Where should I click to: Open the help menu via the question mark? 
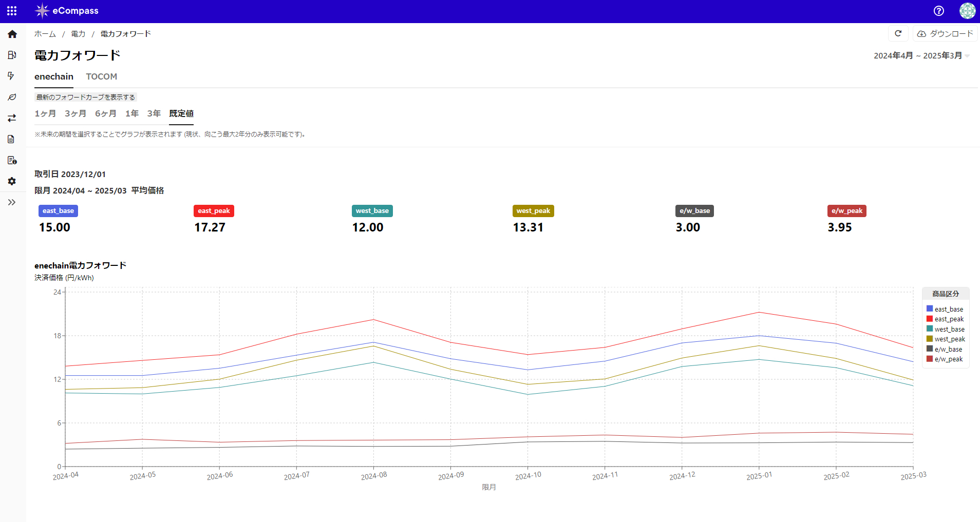point(938,10)
